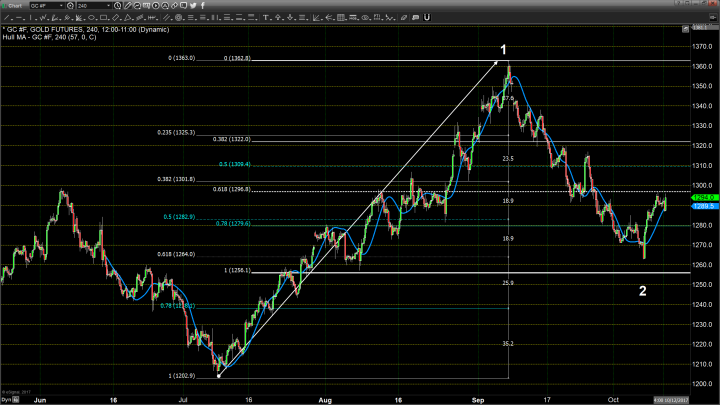Image resolution: width=720 pixels, height=405 pixels.
Task: Click the Chart window title tab
Action: coord(14,5)
